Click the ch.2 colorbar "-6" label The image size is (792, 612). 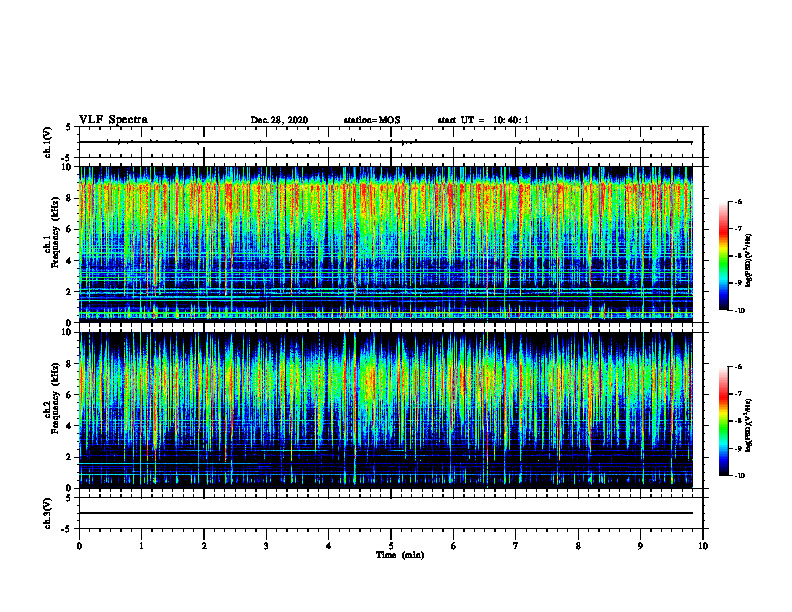click(x=738, y=367)
